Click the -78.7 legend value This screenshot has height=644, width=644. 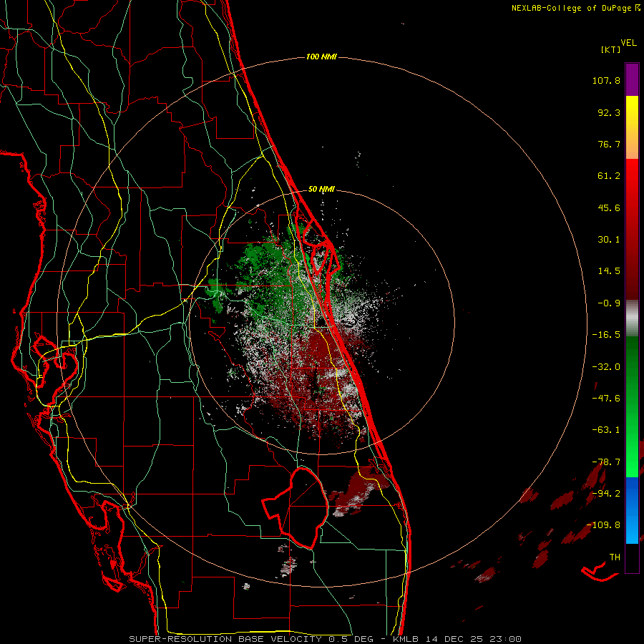pyautogui.click(x=606, y=462)
